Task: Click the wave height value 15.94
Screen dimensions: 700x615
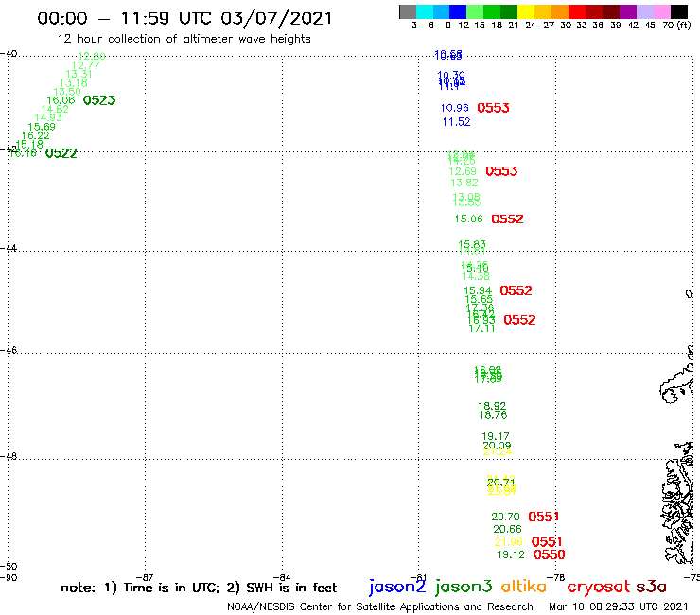Action: (x=478, y=290)
